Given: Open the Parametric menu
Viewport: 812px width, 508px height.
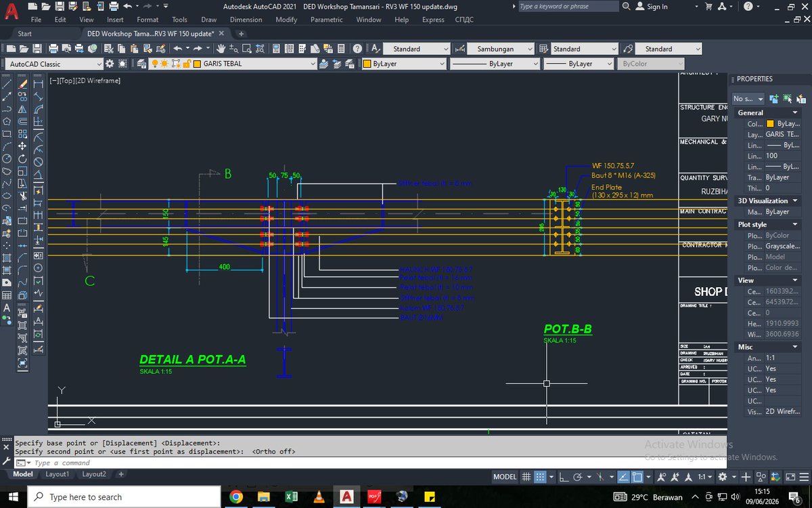Looking at the screenshot, I should tap(327, 20).
